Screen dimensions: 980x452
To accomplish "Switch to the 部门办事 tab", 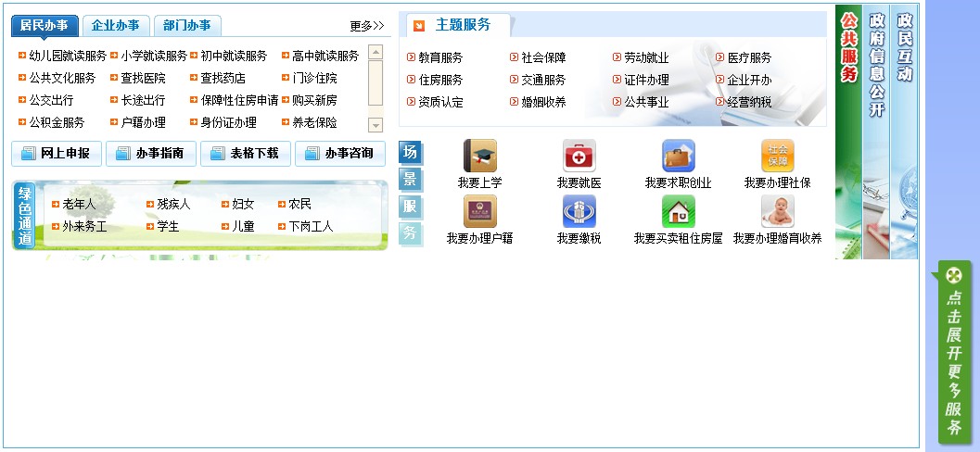I will tap(186, 26).
